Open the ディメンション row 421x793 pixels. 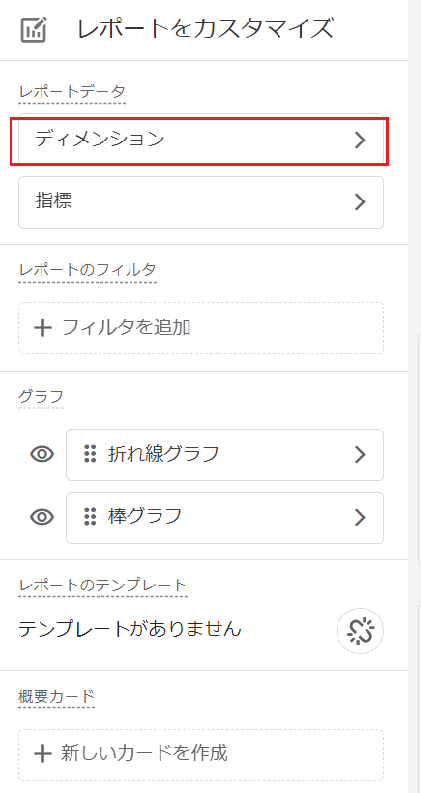coord(201,140)
